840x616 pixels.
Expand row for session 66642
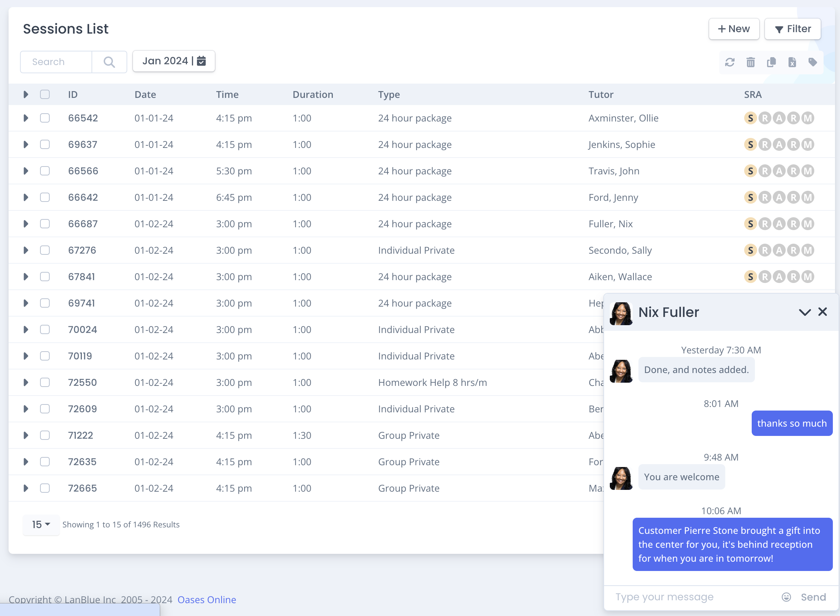click(x=26, y=198)
